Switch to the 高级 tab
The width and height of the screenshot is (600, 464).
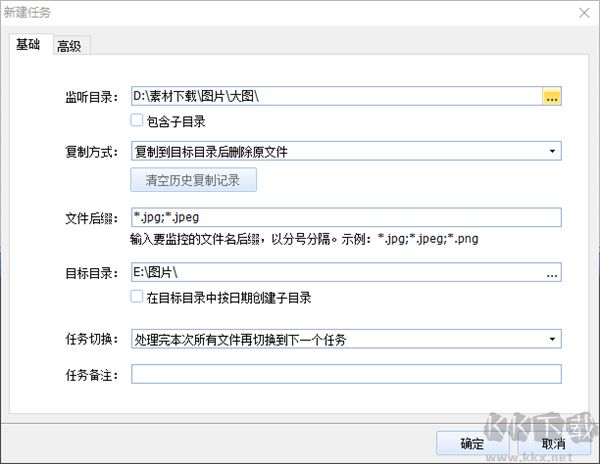pyautogui.click(x=70, y=46)
